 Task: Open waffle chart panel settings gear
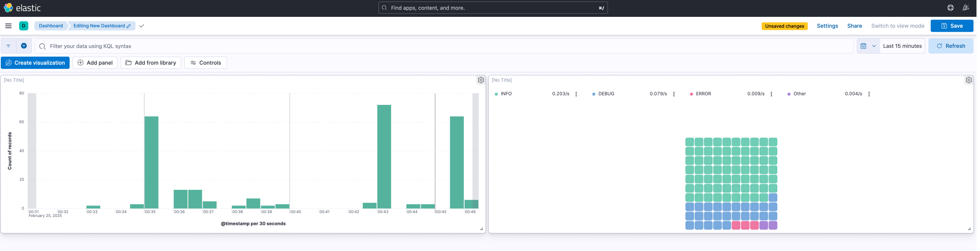(x=969, y=80)
